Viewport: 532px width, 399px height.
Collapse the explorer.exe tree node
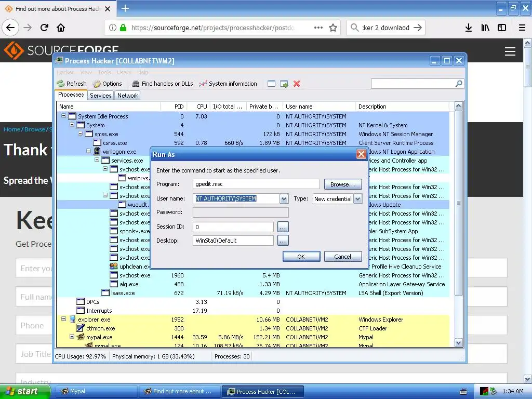[63, 319]
